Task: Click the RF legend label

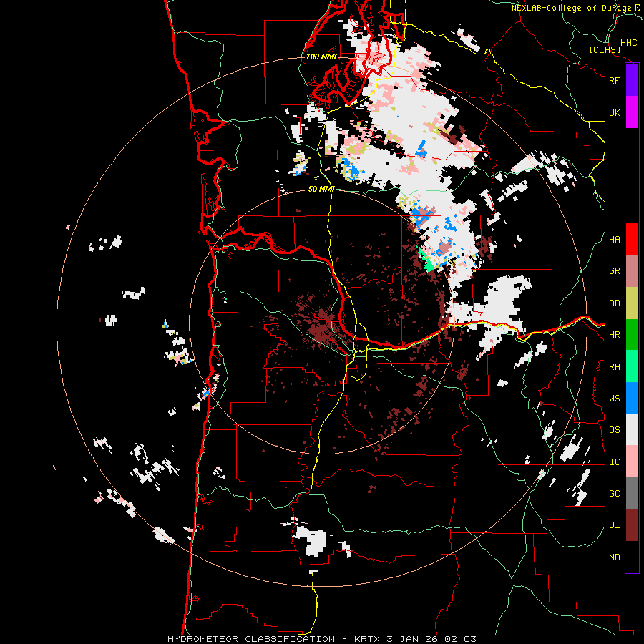Action: pos(614,80)
